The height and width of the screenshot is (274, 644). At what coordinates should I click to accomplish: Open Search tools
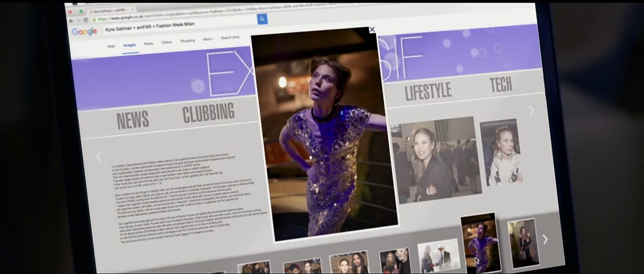(x=230, y=38)
